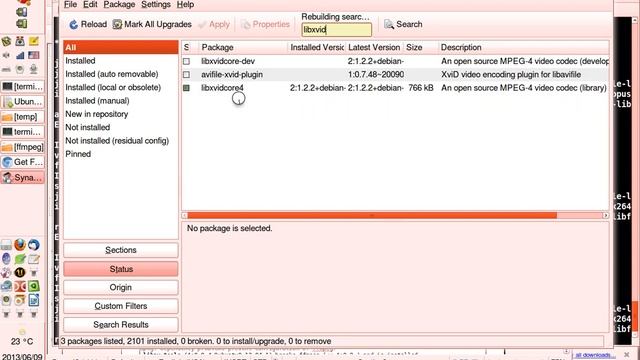This screenshot has width=640, height=360.
Task: Click the Reload toolbar icon
Action: [x=73, y=24]
